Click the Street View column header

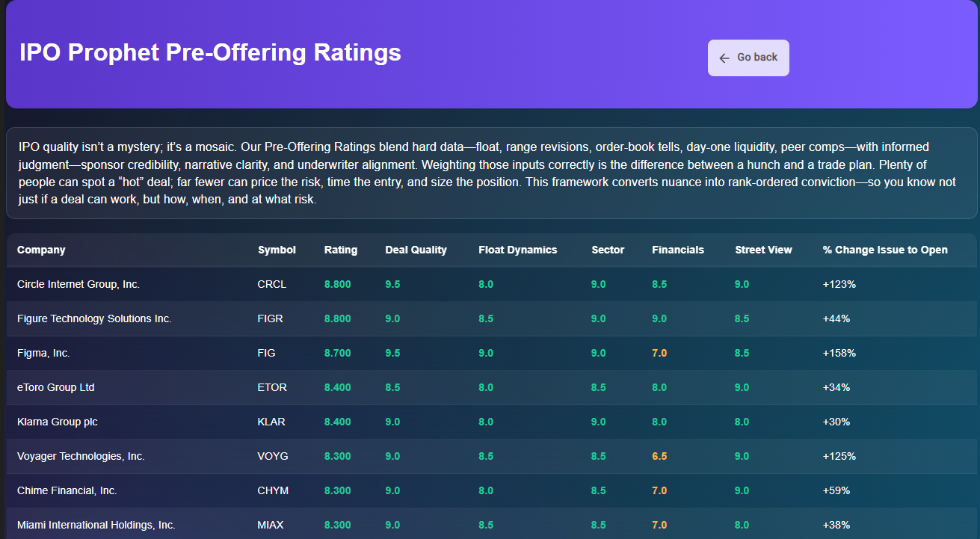pyautogui.click(x=763, y=250)
